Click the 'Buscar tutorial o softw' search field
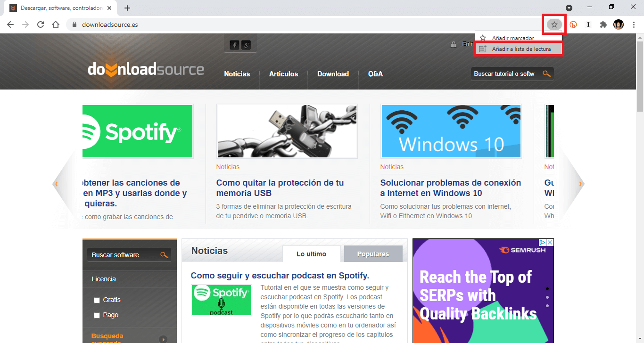This screenshot has height=343, width=644. [505, 74]
